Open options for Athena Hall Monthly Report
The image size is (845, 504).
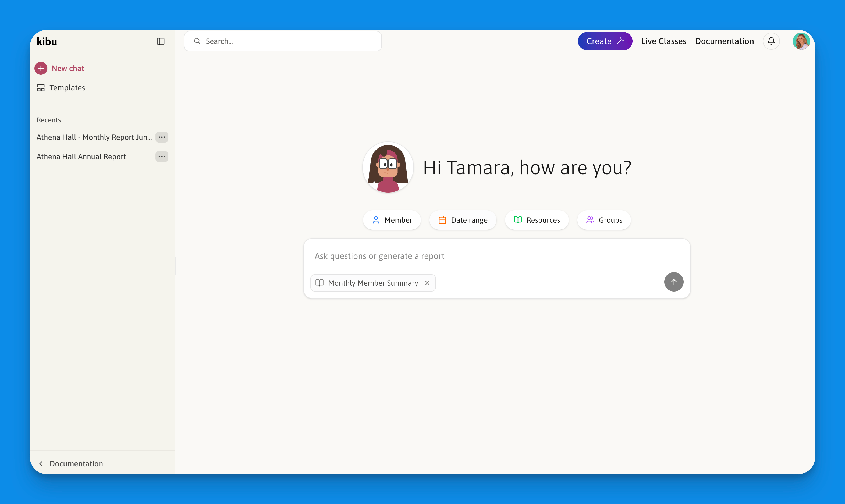162,137
